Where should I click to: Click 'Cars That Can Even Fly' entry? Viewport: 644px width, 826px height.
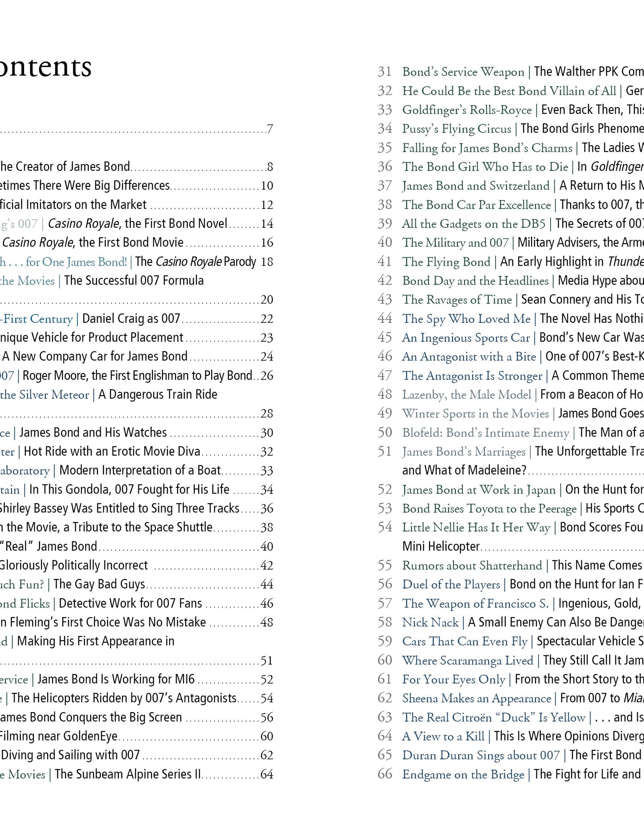point(464,642)
